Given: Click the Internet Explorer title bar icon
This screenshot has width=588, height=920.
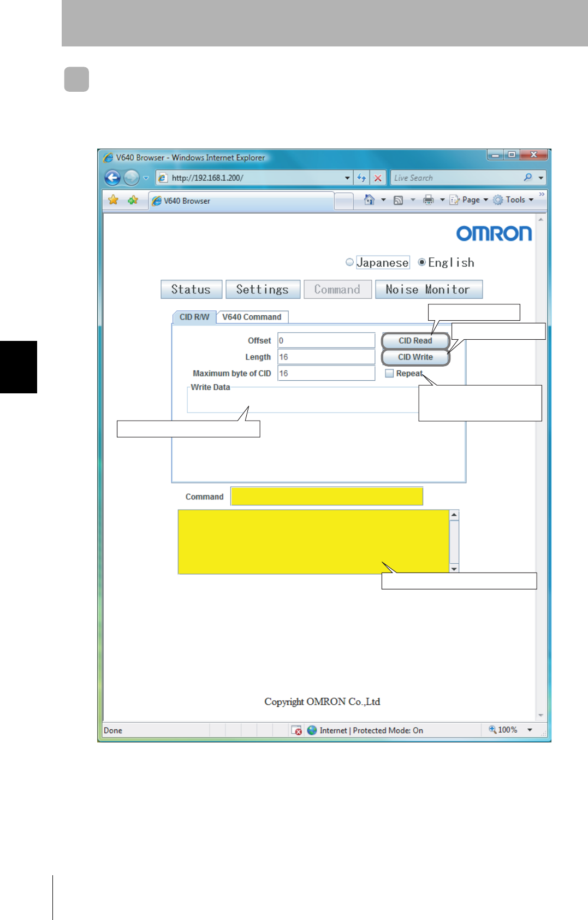Looking at the screenshot, I should coord(108,157).
